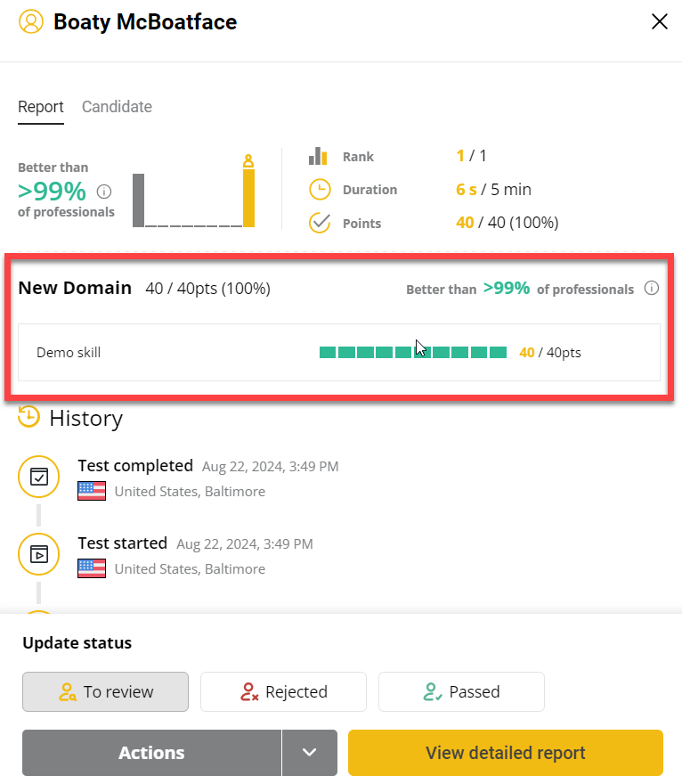Click the Rank bar chart icon
This screenshot has height=784, width=682.
tap(319, 156)
